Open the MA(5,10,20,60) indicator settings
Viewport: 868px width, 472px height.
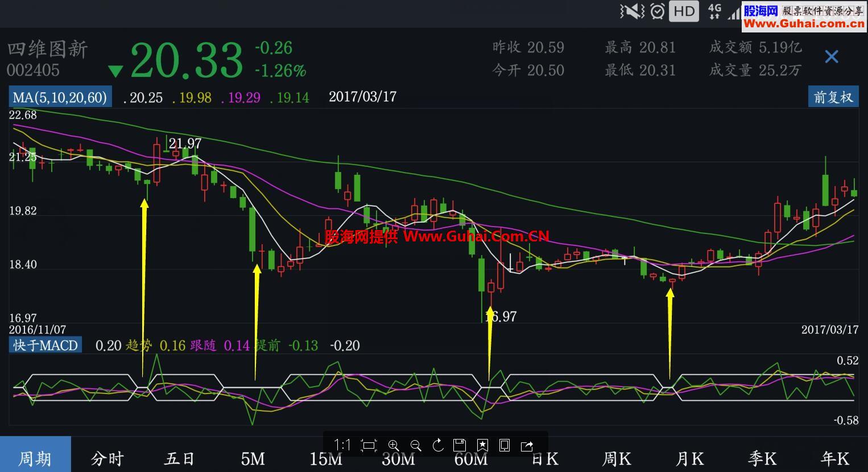click(x=60, y=97)
